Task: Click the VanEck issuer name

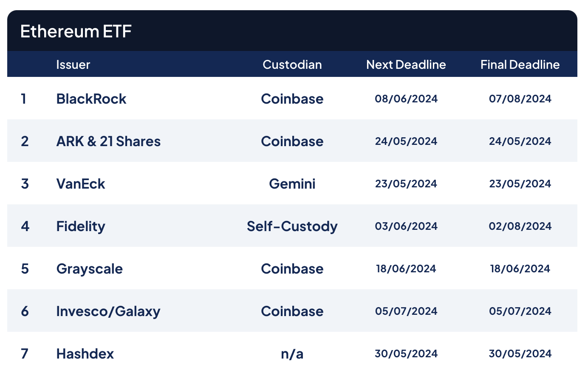Action: point(81,184)
